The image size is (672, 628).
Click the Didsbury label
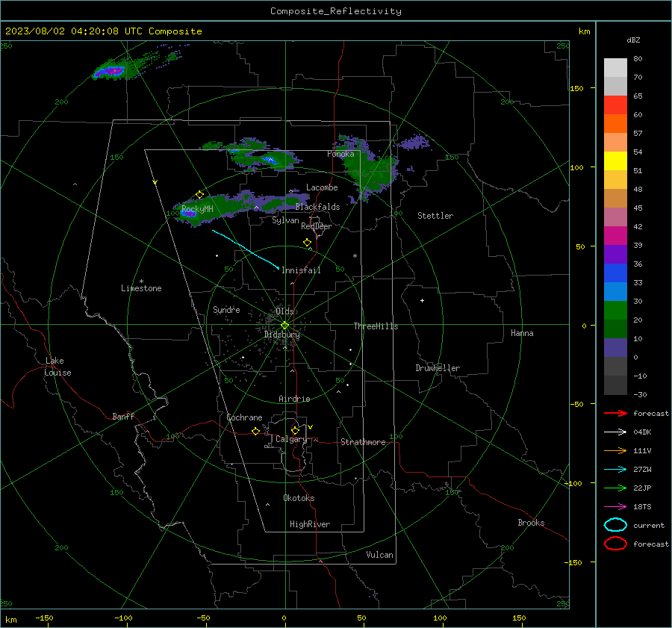281,335
